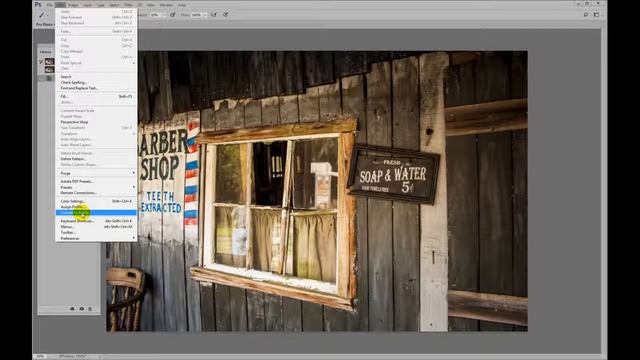Open the Filter menu
Viewport: 640px width, 360px height.
pos(128,5)
